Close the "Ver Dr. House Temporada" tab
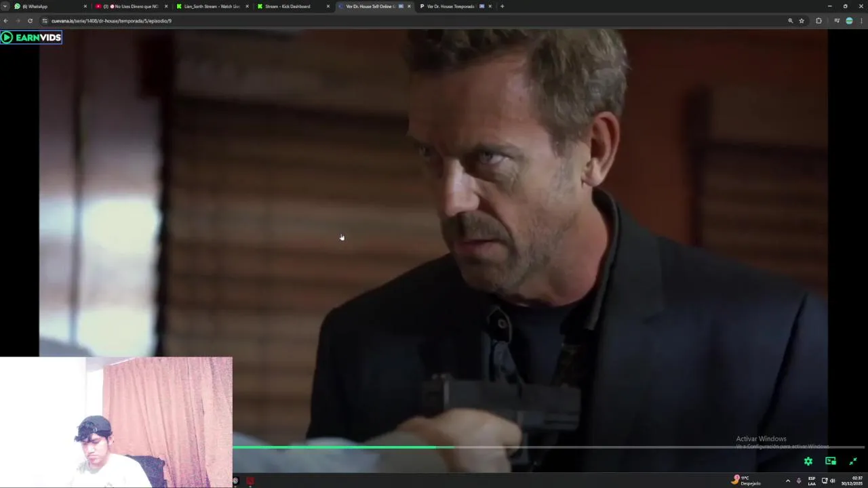Screen dimensions: 868x488 click(x=490, y=6)
